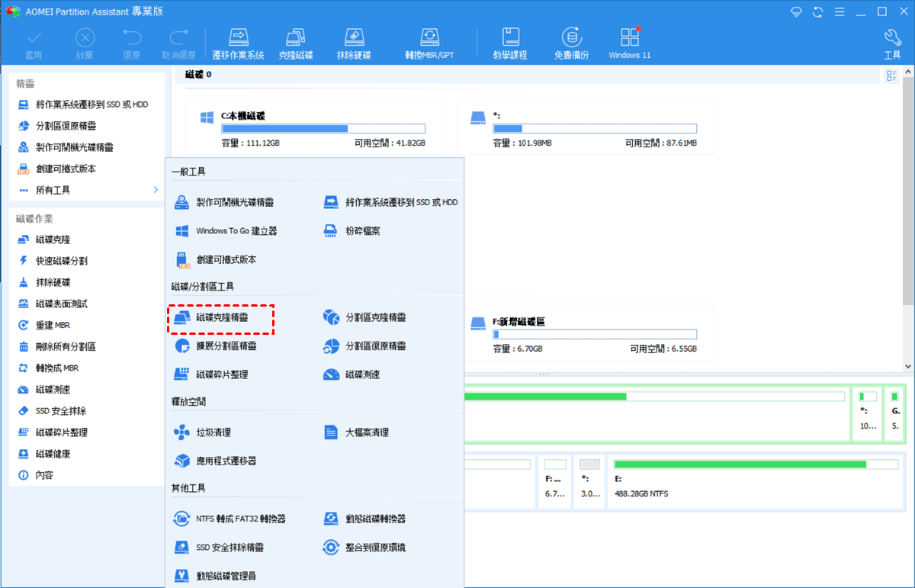Choose 動態磁碟管理員 in the tools popup
Viewport: 915px width, 588px height.
click(x=215, y=576)
